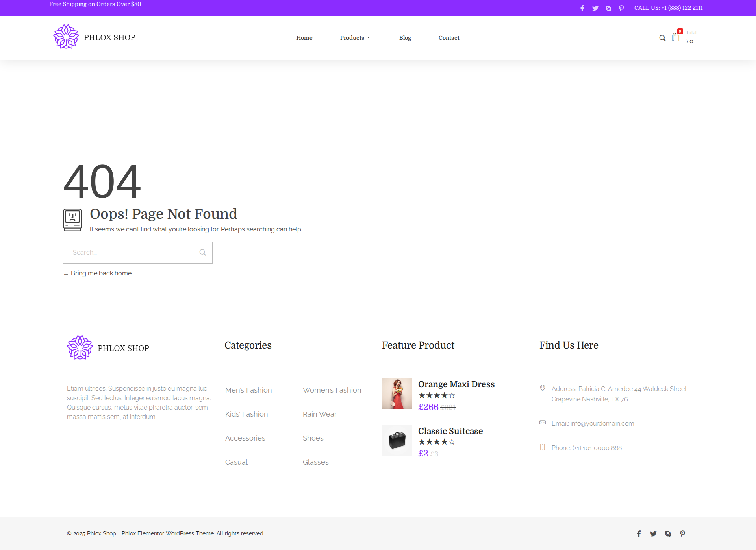
Task: Open the Rain Wear category link
Action: pyautogui.click(x=319, y=414)
